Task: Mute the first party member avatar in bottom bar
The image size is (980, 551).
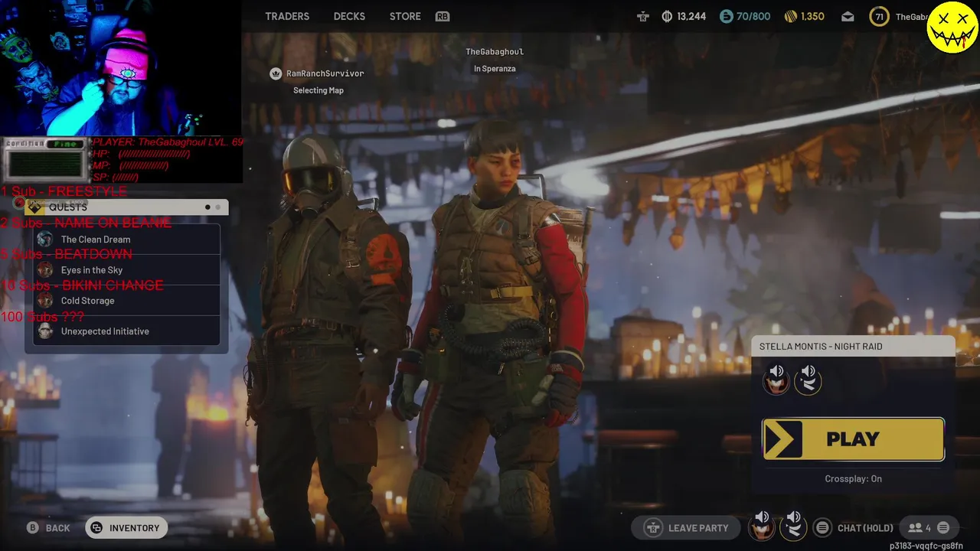Action: click(761, 526)
